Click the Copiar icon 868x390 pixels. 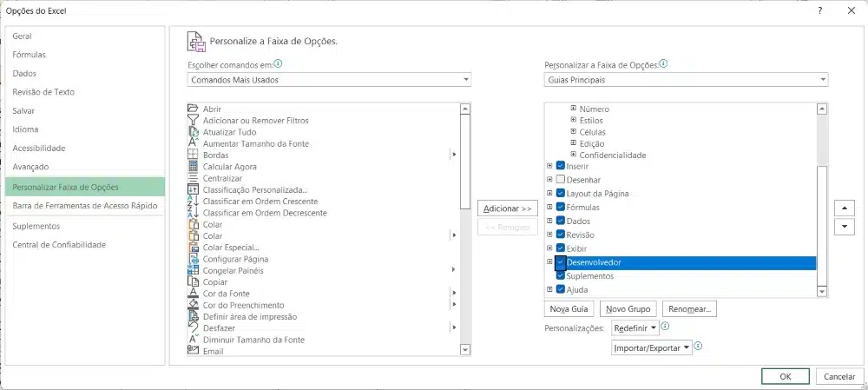(194, 282)
